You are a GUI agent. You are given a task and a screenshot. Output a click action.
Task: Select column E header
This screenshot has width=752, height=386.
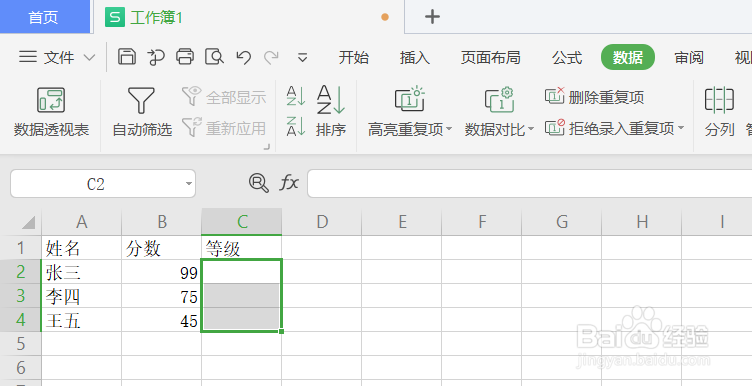tap(402, 222)
